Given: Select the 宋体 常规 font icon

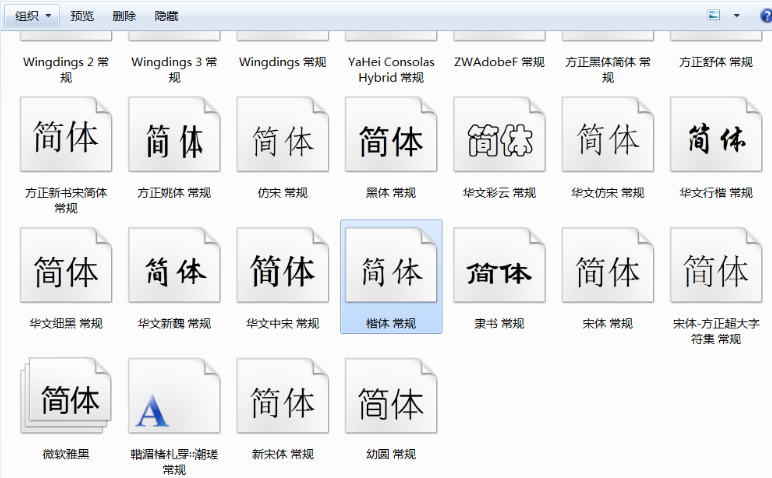Looking at the screenshot, I should tap(608, 265).
